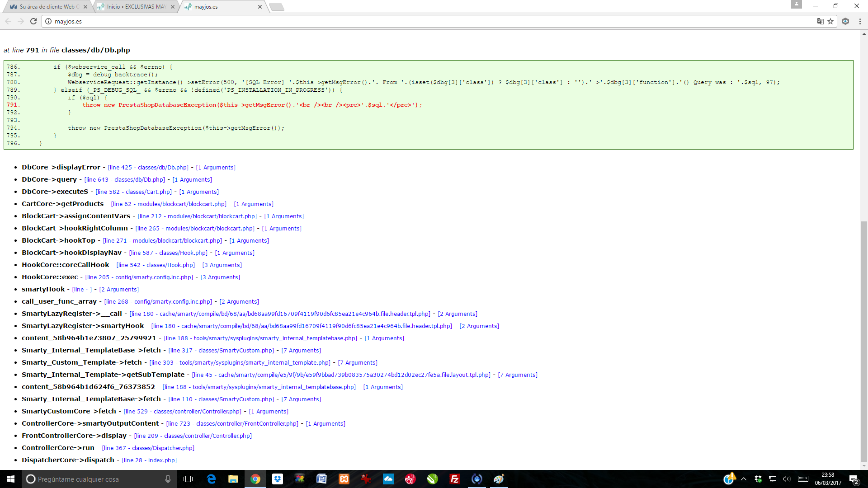Click the page vertical scrollbar thumb
The image size is (868, 488).
864,341
